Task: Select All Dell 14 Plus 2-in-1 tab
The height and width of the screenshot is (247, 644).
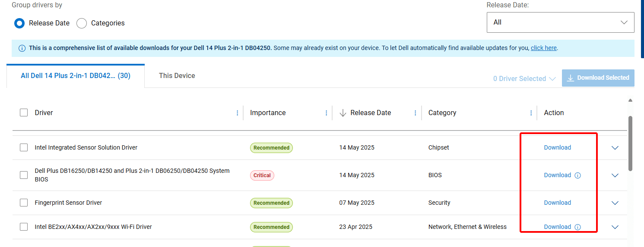Action: [76, 76]
